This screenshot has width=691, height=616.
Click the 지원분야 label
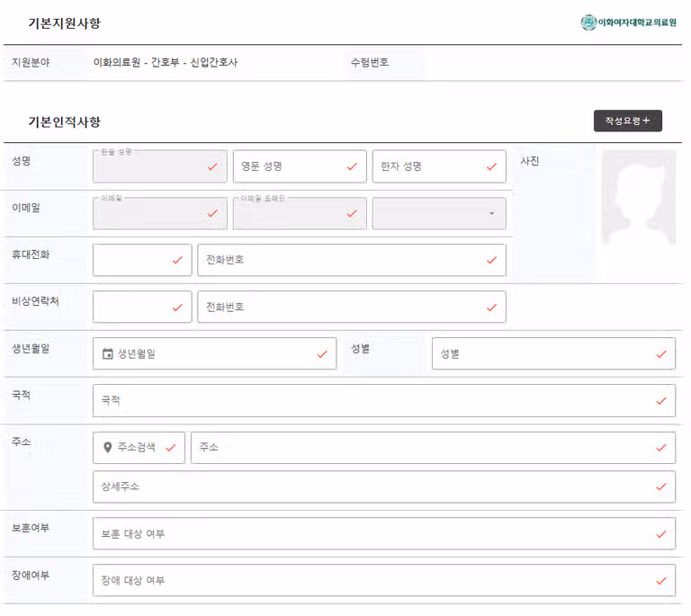[31, 63]
